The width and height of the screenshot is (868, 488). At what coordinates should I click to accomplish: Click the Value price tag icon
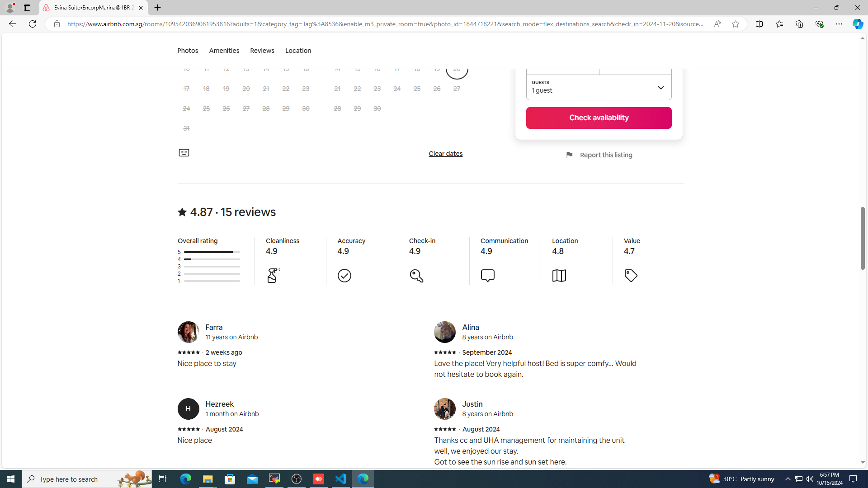click(x=631, y=276)
